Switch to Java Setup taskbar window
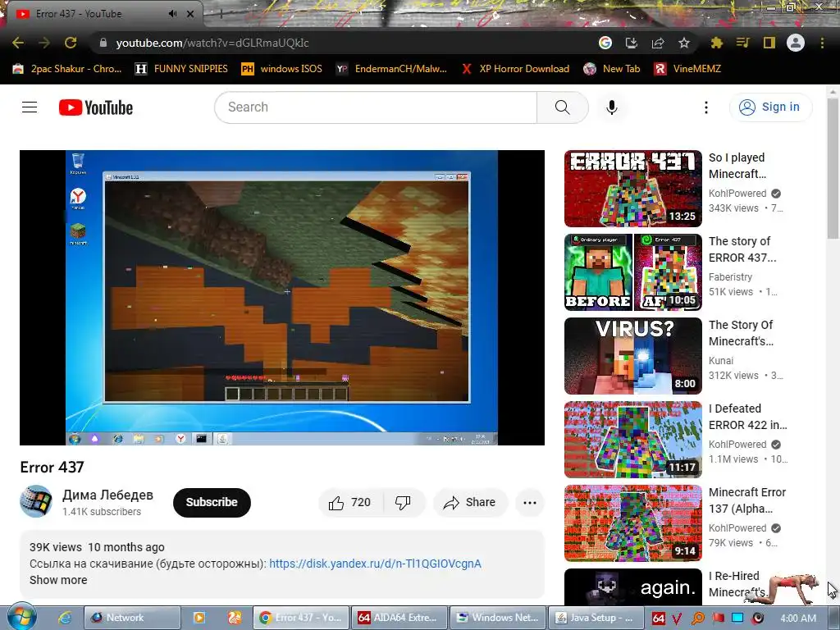This screenshot has width=840, height=630. tap(596, 618)
